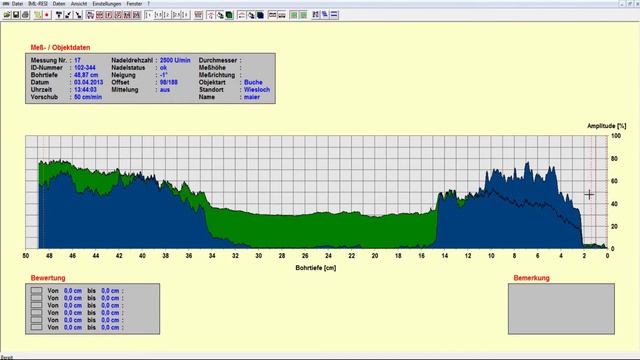Print the measurement using the printer icon

point(25,15)
